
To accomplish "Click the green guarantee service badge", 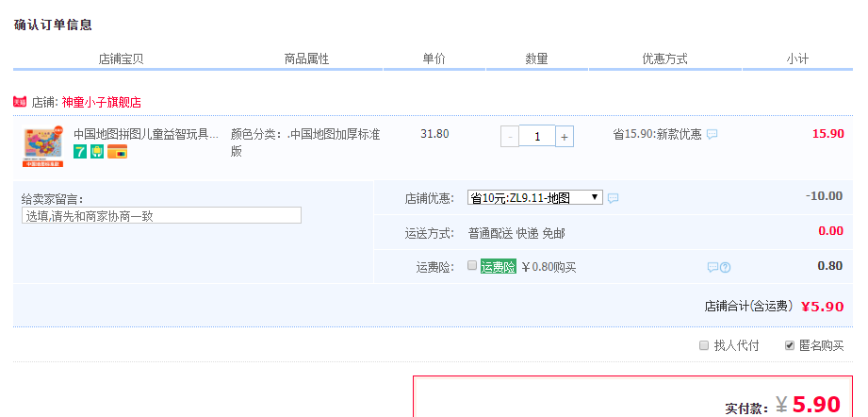I will click(97, 151).
